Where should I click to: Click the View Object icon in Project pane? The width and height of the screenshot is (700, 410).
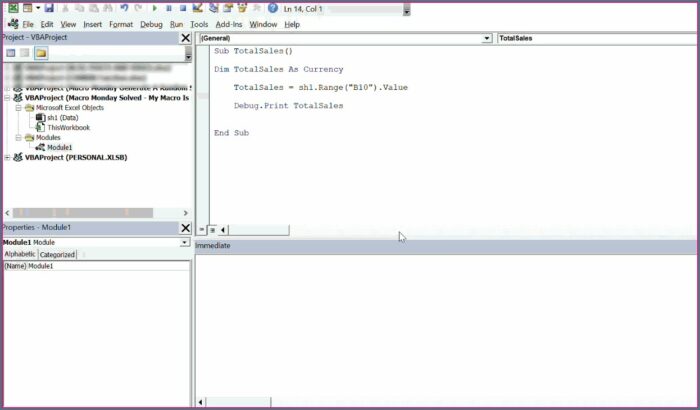click(25, 53)
